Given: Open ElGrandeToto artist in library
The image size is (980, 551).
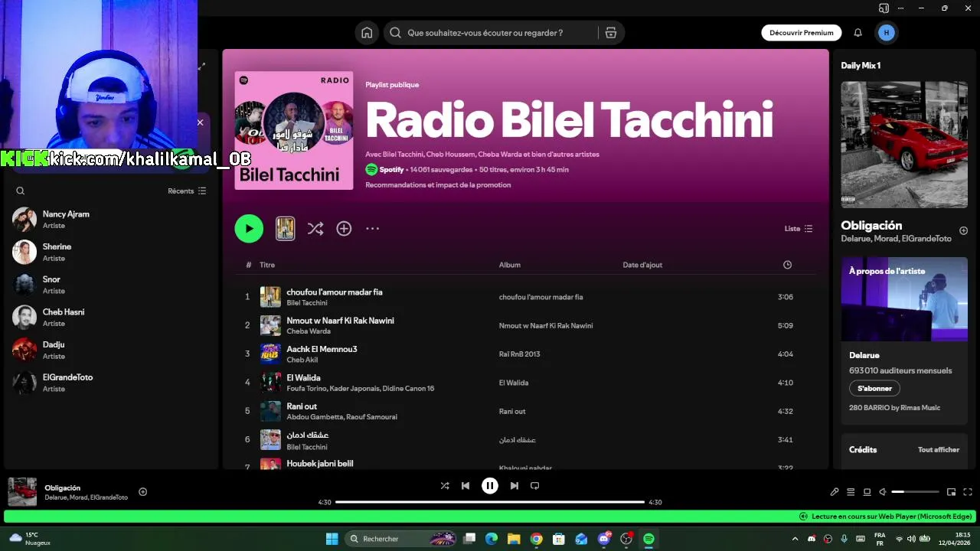Looking at the screenshot, I should click(111, 383).
